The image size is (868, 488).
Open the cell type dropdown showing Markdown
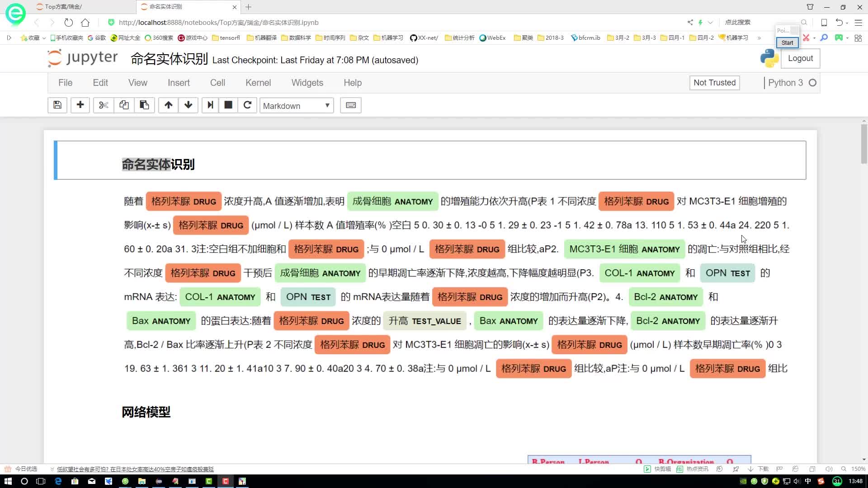coord(297,106)
